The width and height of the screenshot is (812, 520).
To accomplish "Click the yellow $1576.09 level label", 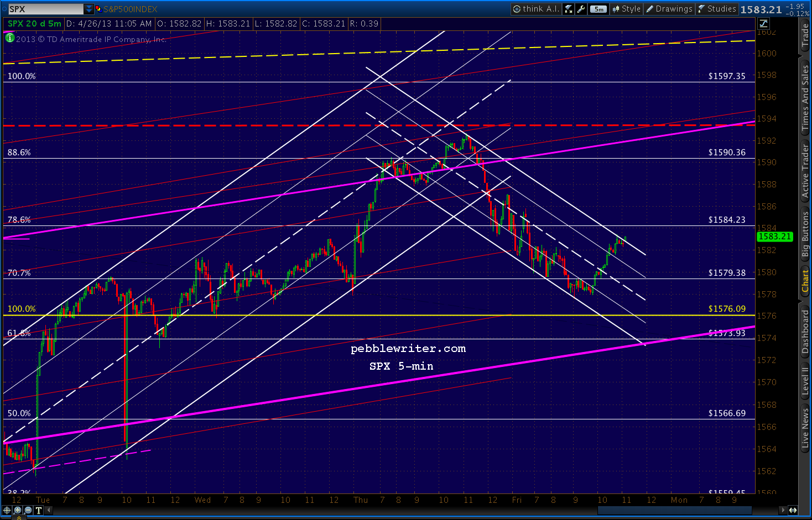I will [727, 308].
